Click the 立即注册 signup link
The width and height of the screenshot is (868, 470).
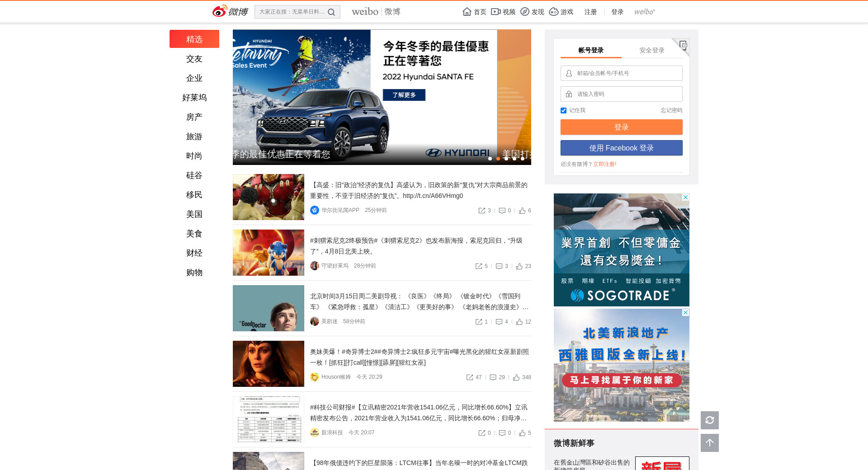[x=604, y=164]
